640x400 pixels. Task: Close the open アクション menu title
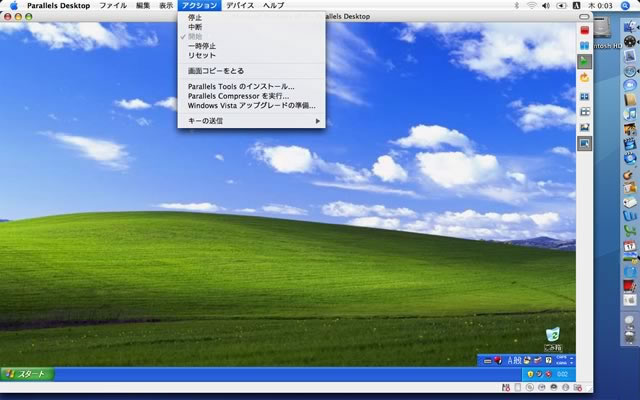(x=200, y=5)
